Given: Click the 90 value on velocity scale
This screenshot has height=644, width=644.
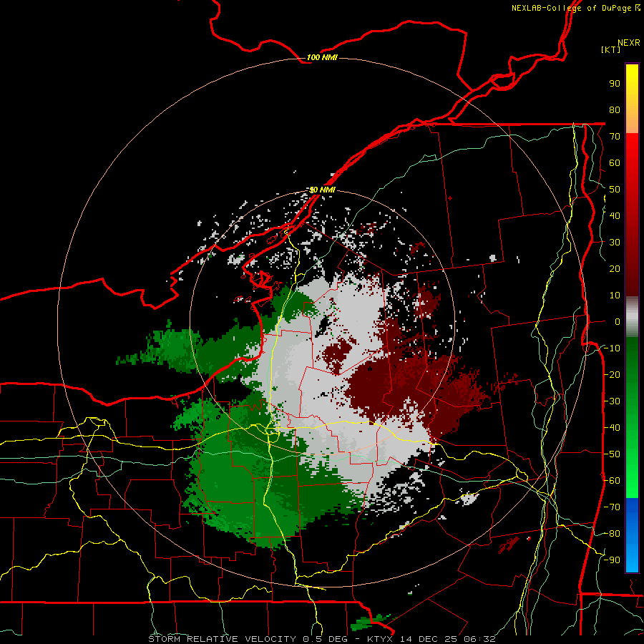Looking at the screenshot, I should (x=615, y=84).
